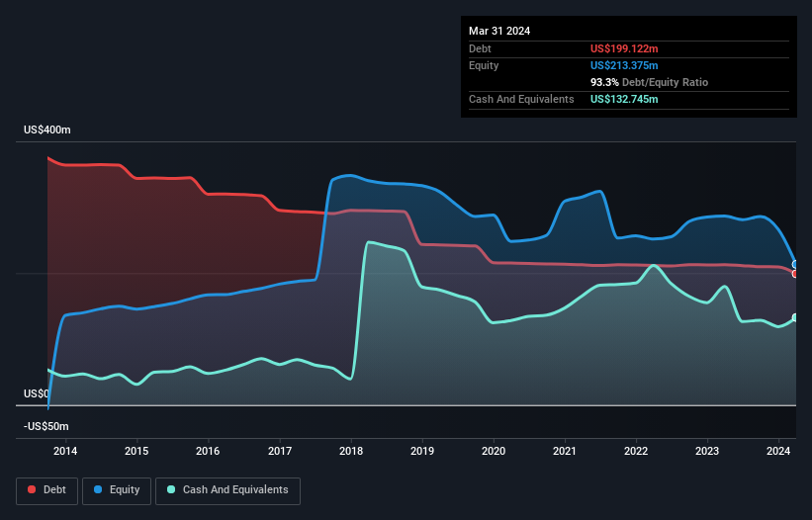Click the 2022 x-axis label
Viewport: 812px width, 520px height.
pos(636,451)
